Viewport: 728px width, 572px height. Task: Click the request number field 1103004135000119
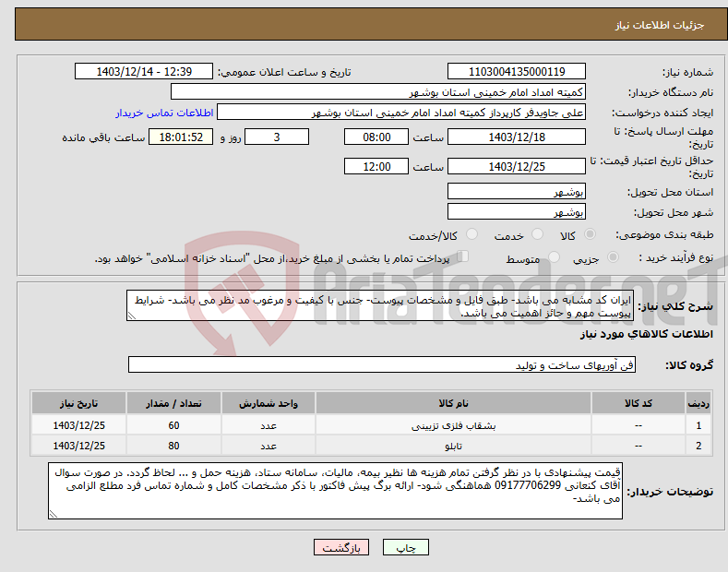(x=517, y=72)
